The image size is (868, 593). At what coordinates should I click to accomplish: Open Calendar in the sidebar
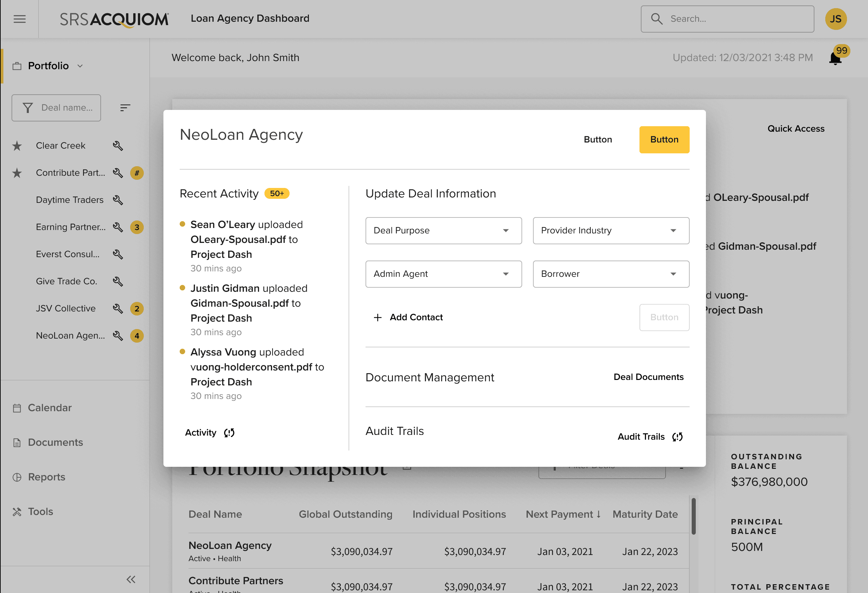click(50, 408)
